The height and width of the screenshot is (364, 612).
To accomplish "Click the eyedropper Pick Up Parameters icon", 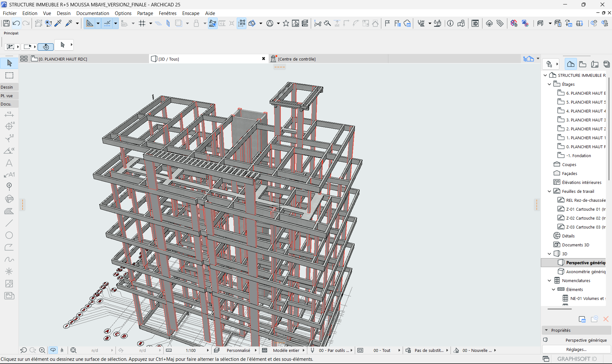I will tap(58, 23).
